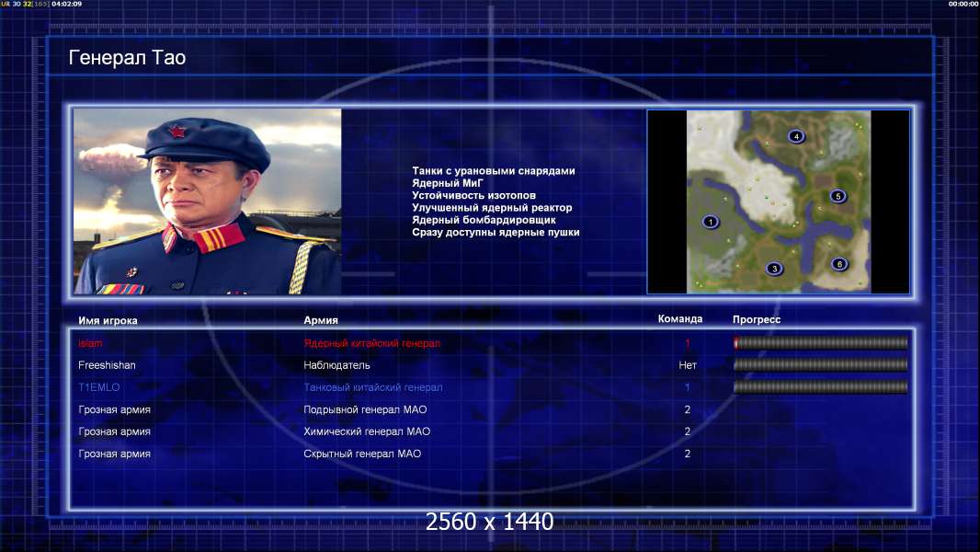Click the 'Имя игрока' column header

pos(108,320)
